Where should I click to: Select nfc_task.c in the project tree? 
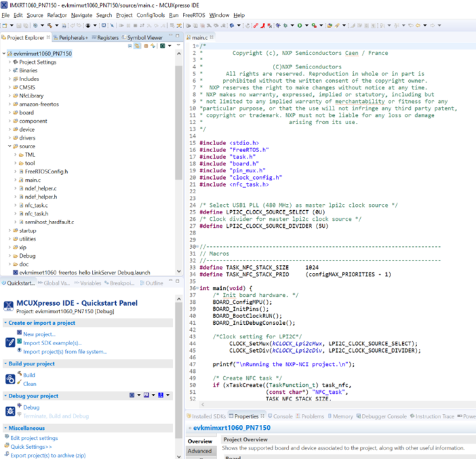[x=36, y=205]
